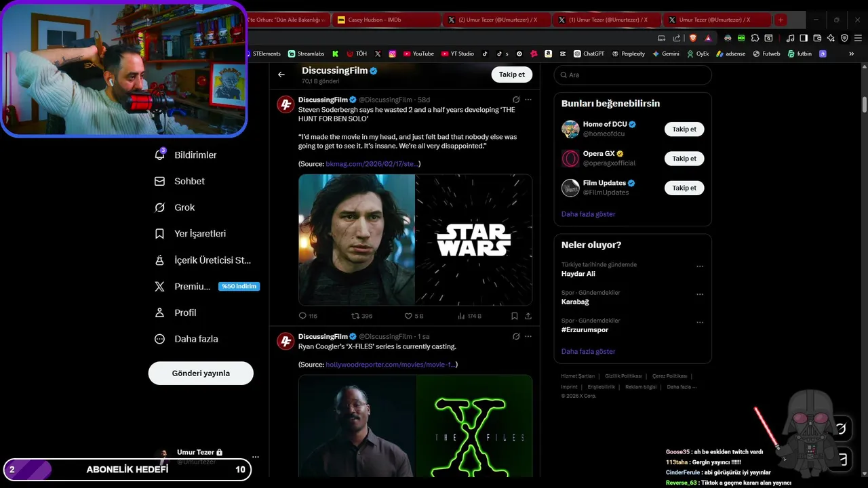Open the YT Studio bookmark
Screen dimensions: 868x488
point(458,54)
